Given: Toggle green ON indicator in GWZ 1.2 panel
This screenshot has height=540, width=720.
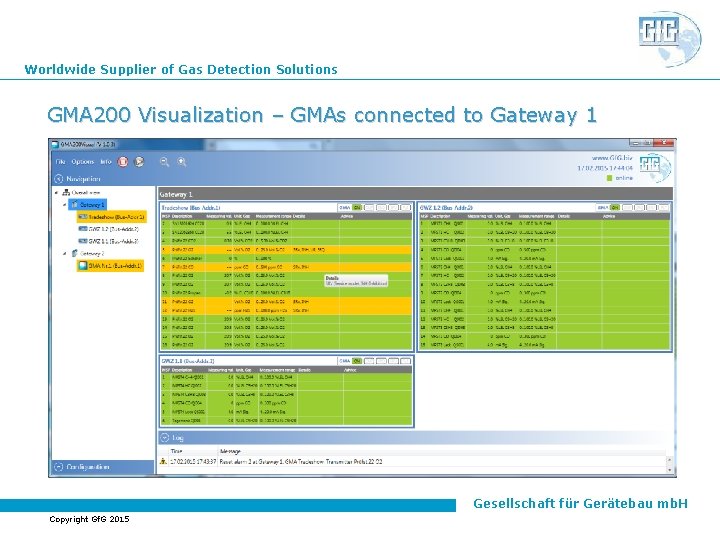Looking at the screenshot, I should coord(615,208).
